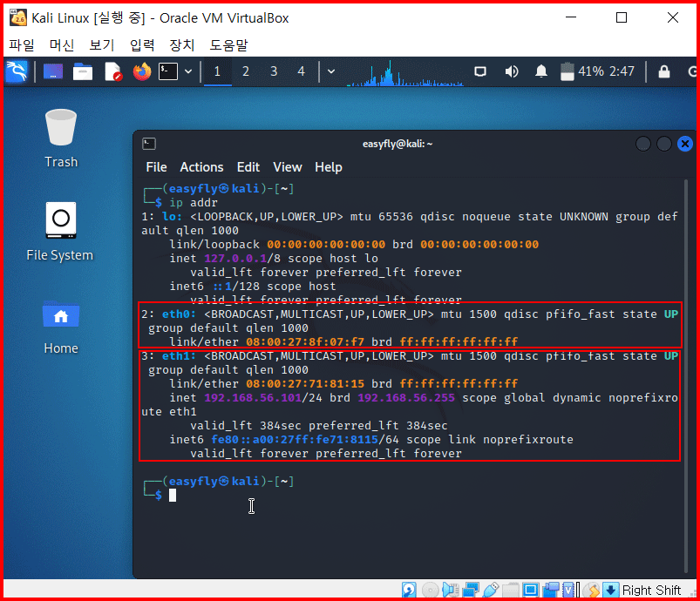Open a terminal from the panel launcher

(x=168, y=71)
